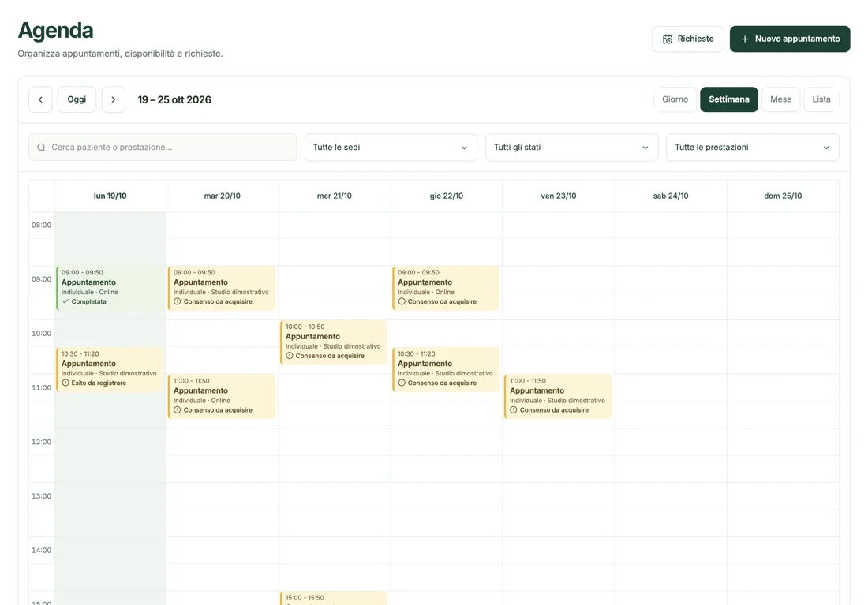Screen dimensions: 868x605
Task: Click the Agenda page title
Action: [x=55, y=31]
